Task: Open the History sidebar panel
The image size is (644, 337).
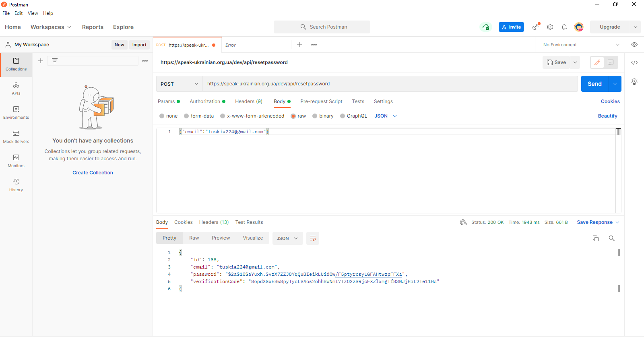Action: point(16,185)
